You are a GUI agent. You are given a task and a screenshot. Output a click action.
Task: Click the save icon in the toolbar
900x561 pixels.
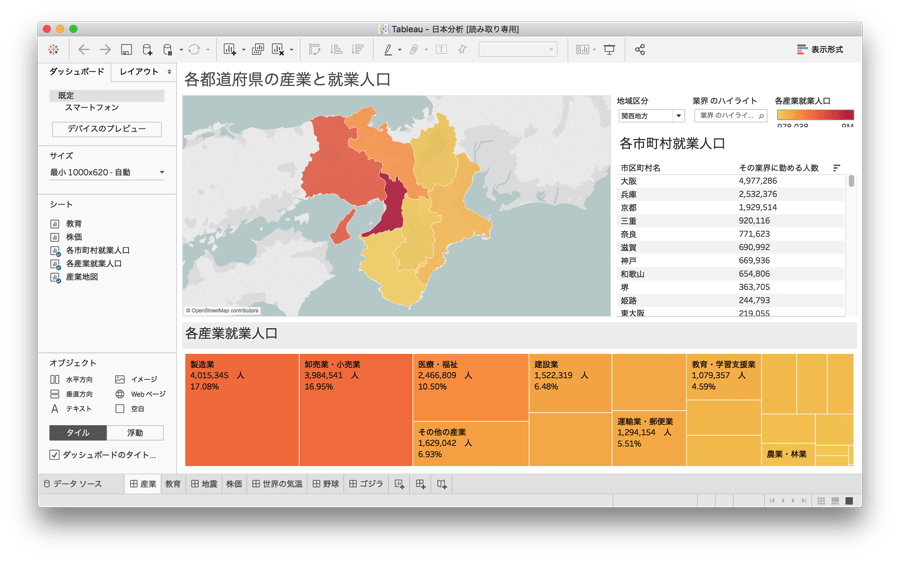tap(126, 49)
